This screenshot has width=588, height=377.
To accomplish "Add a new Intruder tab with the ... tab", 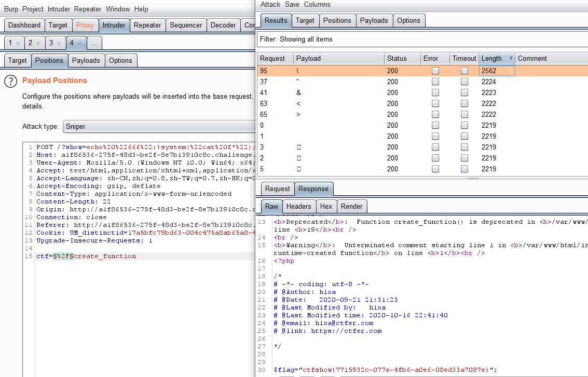I will pos(94,43).
